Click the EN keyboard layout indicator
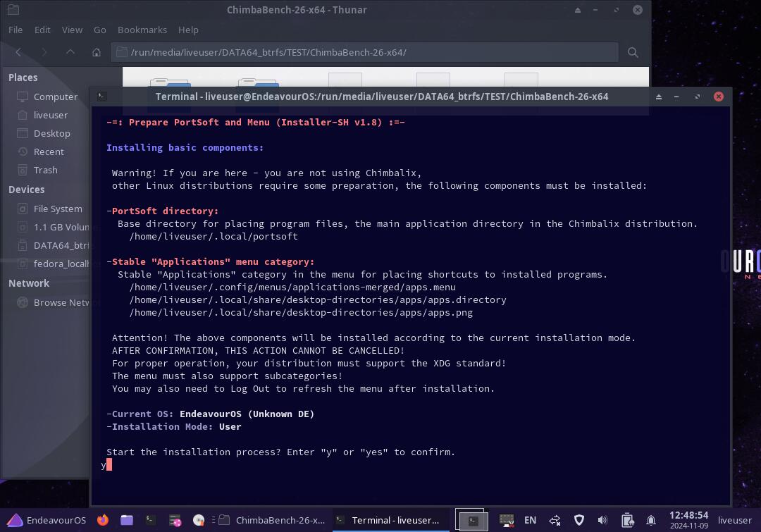This screenshot has height=532, width=761. 530,520
